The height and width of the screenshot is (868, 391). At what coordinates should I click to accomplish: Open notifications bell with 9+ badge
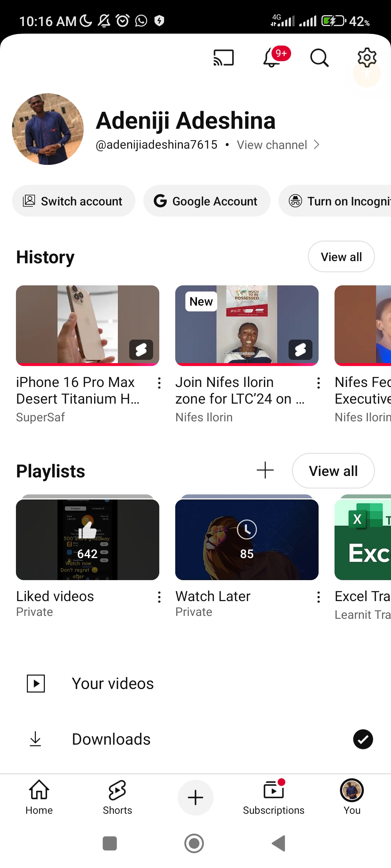click(x=272, y=58)
